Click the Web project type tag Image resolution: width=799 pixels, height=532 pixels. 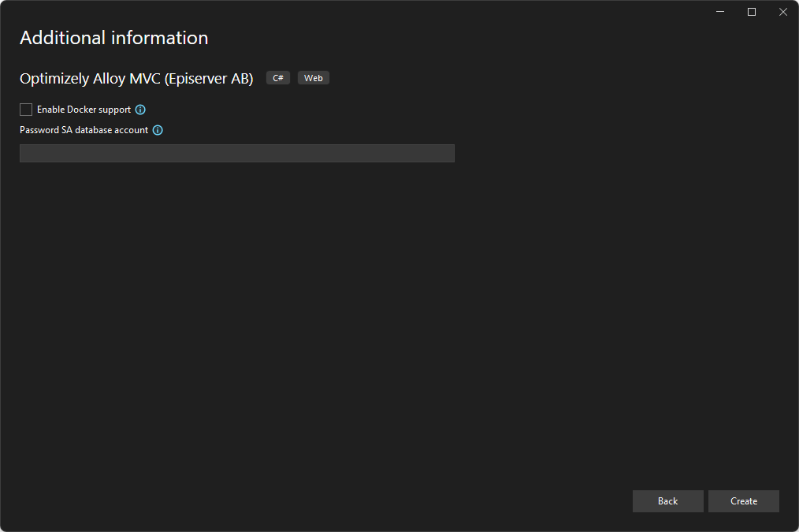click(314, 78)
